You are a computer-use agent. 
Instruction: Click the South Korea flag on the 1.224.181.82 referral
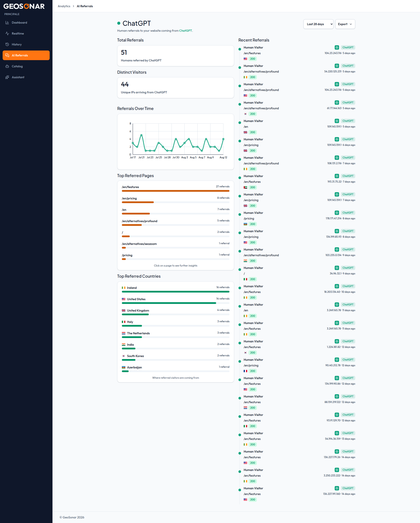click(245, 353)
